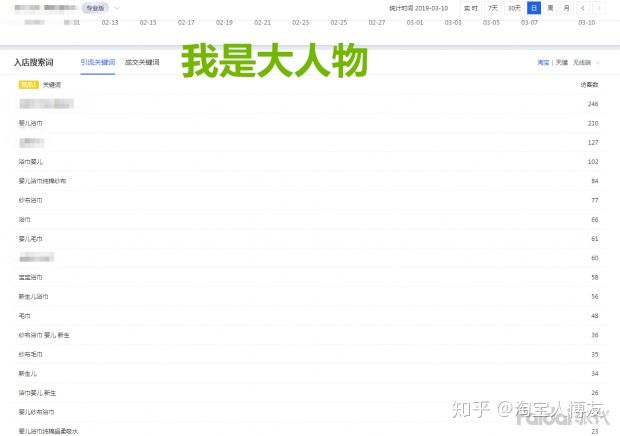The width and height of the screenshot is (620, 436).
Task: Click the visitor count 127
Action: tap(593, 142)
